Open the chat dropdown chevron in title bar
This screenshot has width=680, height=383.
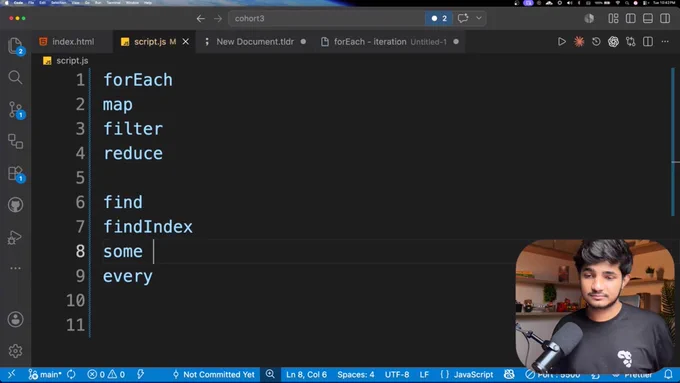pos(479,18)
